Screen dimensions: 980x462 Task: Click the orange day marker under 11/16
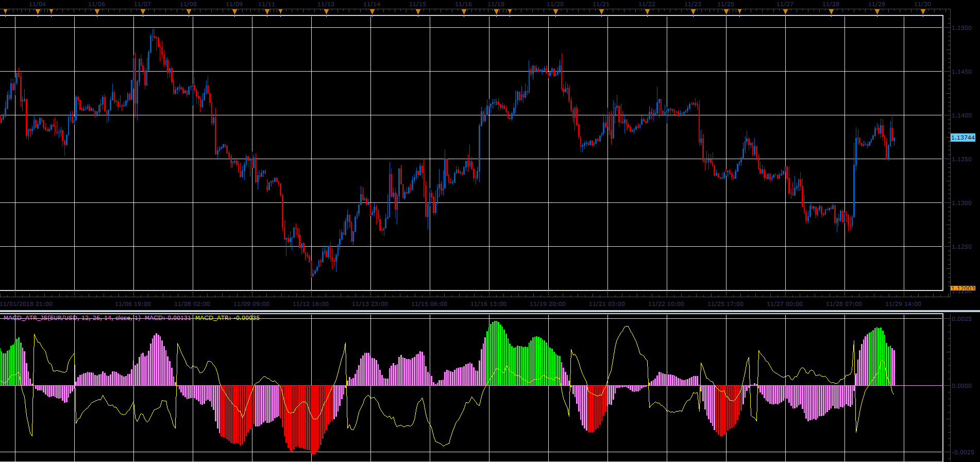point(464,12)
